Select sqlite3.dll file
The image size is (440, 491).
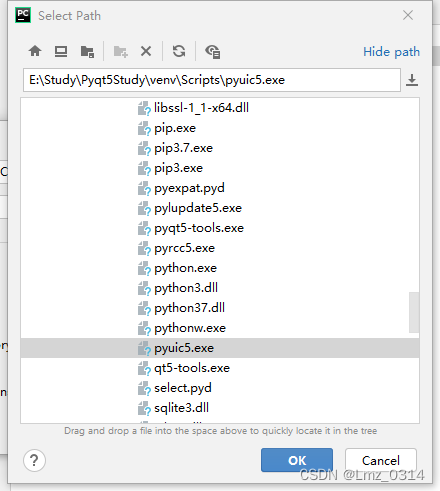tap(182, 408)
